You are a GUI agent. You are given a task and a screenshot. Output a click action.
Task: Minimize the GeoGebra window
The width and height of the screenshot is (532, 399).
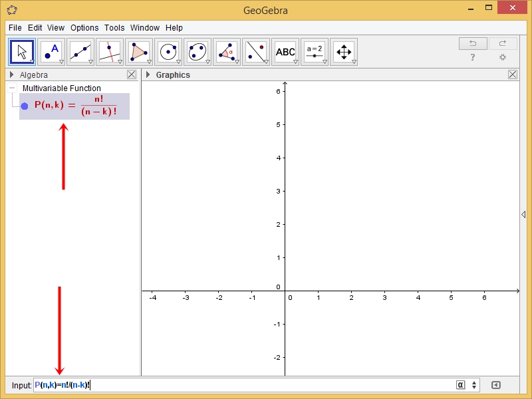[x=471, y=9]
